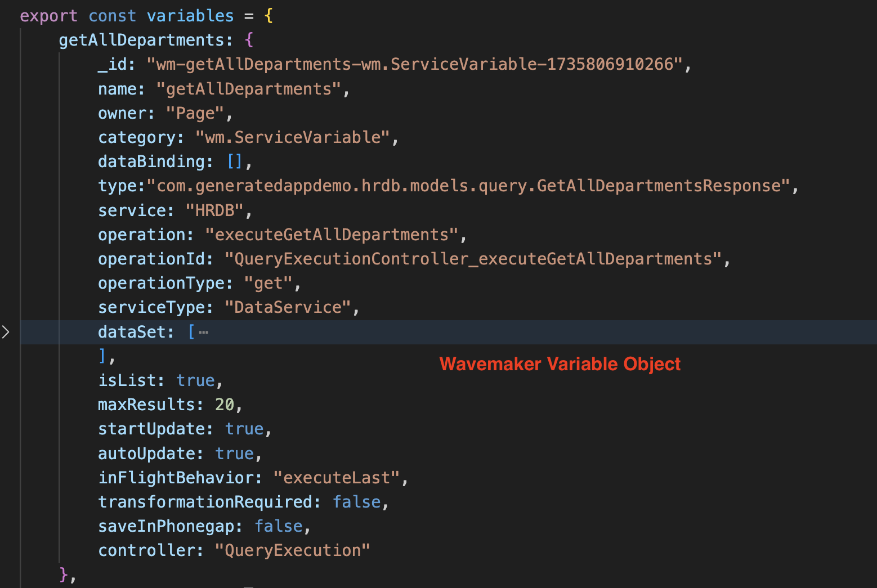Click the "wm.ServiceVariable" category string
The width and height of the screenshot is (877, 588).
point(292,137)
